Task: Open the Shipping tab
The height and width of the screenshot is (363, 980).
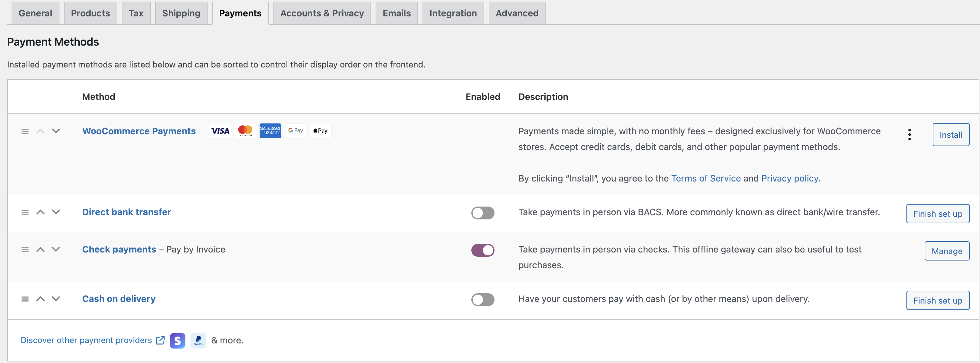Action: point(181,13)
